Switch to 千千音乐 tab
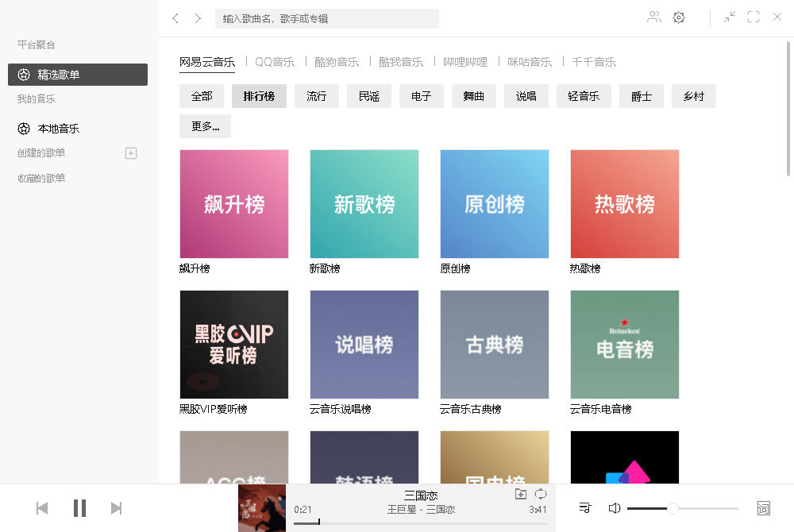This screenshot has width=794, height=532. pos(594,62)
